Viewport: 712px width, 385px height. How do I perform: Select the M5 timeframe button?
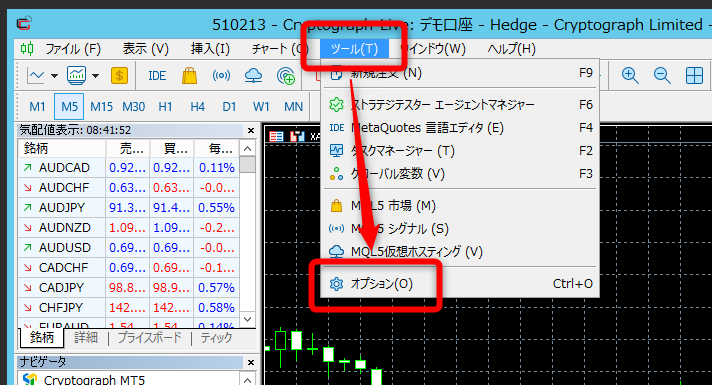click(x=69, y=107)
